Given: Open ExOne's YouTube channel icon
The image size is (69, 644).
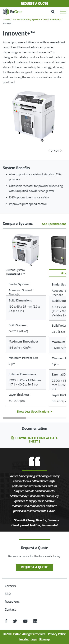Looking at the screenshot, I should tap(25, 621).
